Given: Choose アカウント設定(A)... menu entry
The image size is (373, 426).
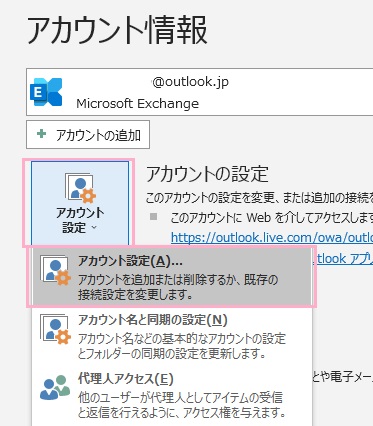Looking at the screenshot, I should click(x=172, y=277).
